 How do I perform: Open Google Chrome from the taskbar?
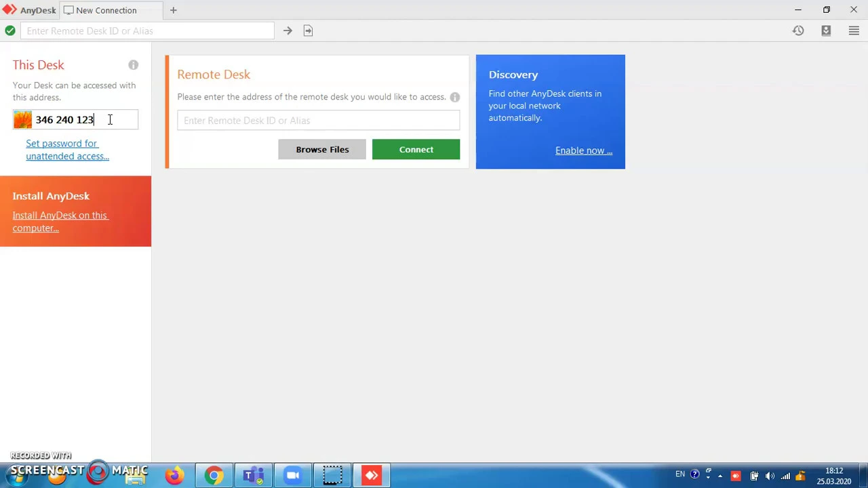pyautogui.click(x=214, y=475)
